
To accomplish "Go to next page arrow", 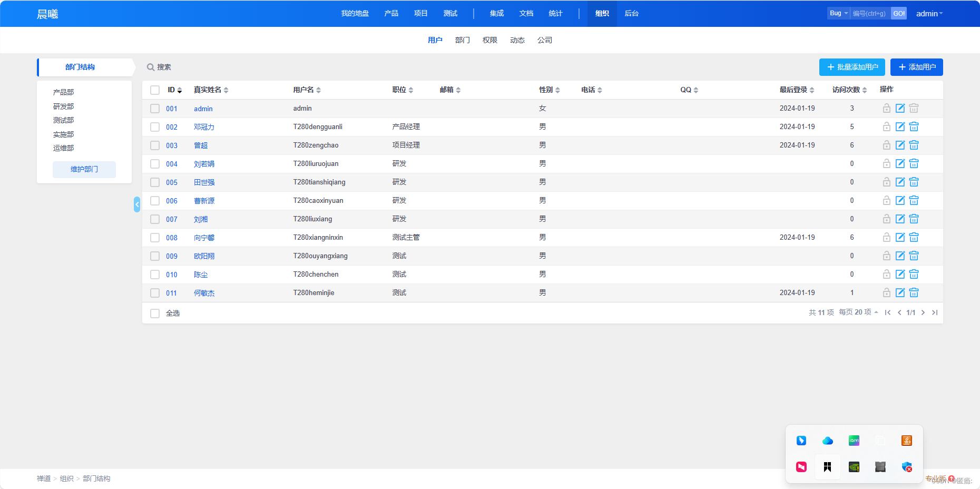I will click(x=923, y=312).
